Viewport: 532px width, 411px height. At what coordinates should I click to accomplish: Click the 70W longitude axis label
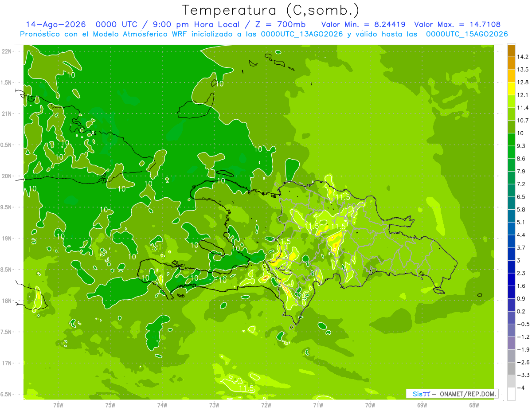point(370,405)
